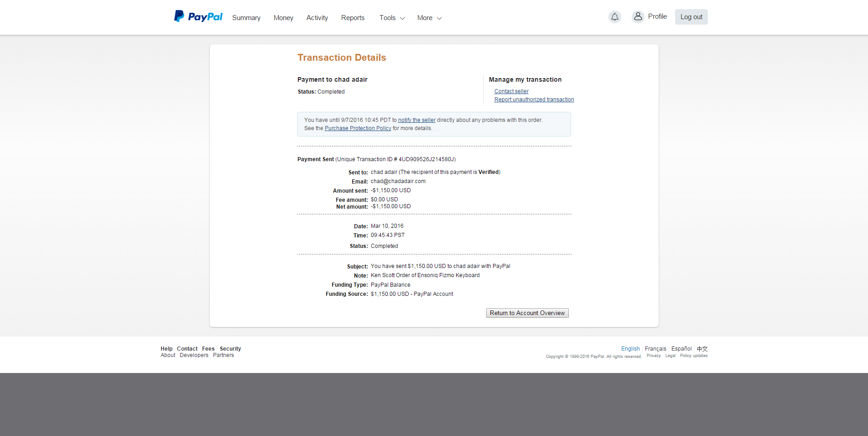Click the Net amount -$1,150.00 USD value
The width and height of the screenshot is (868, 436).
pos(391,206)
